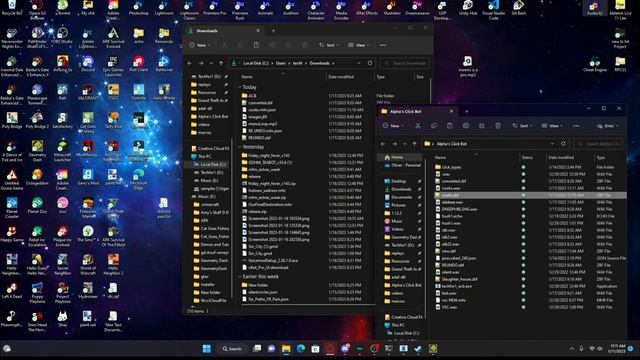Click the Users breadcrumb in Downloads address bar
This screenshot has width=640, height=360.
tap(281, 63)
